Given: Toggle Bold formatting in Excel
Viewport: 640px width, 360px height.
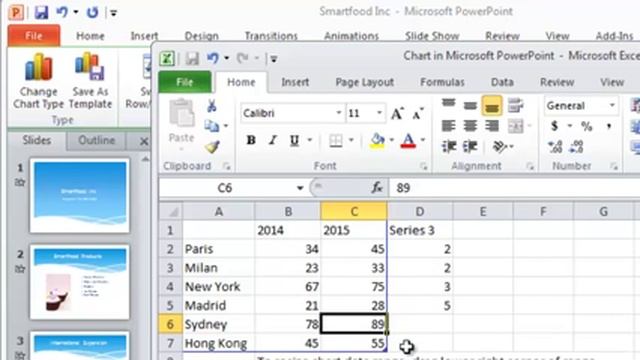Looking at the screenshot, I should [251, 140].
